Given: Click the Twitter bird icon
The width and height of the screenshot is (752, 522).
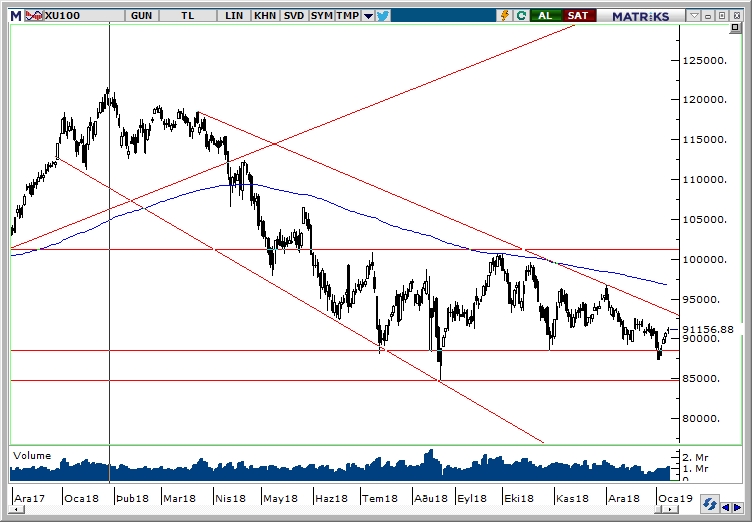Looking at the screenshot, I should 383,16.
